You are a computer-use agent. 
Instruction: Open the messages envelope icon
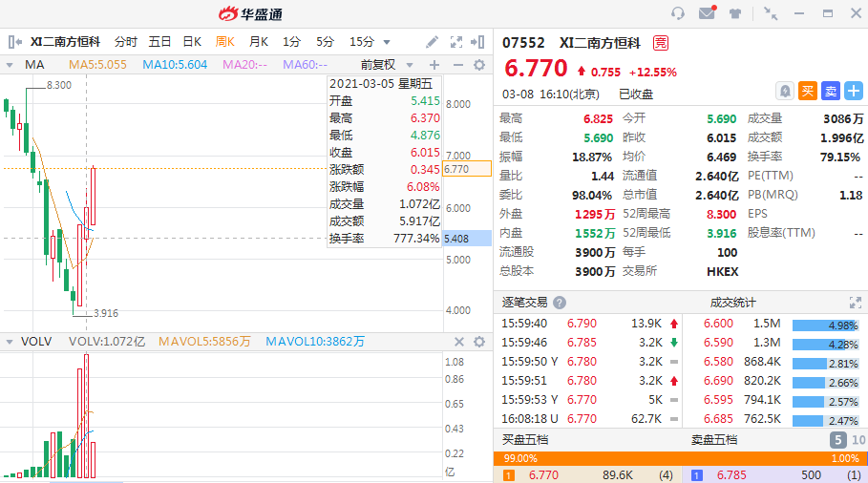point(707,13)
